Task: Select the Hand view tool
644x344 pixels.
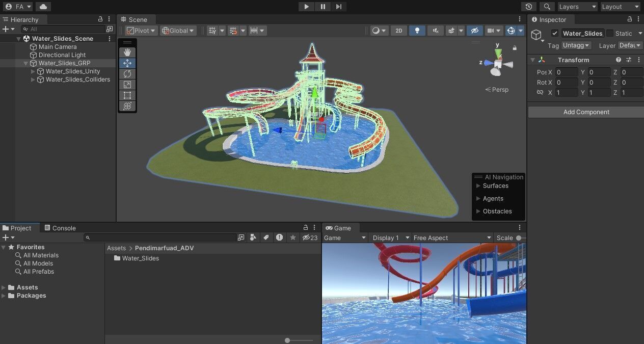Action: click(127, 52)
